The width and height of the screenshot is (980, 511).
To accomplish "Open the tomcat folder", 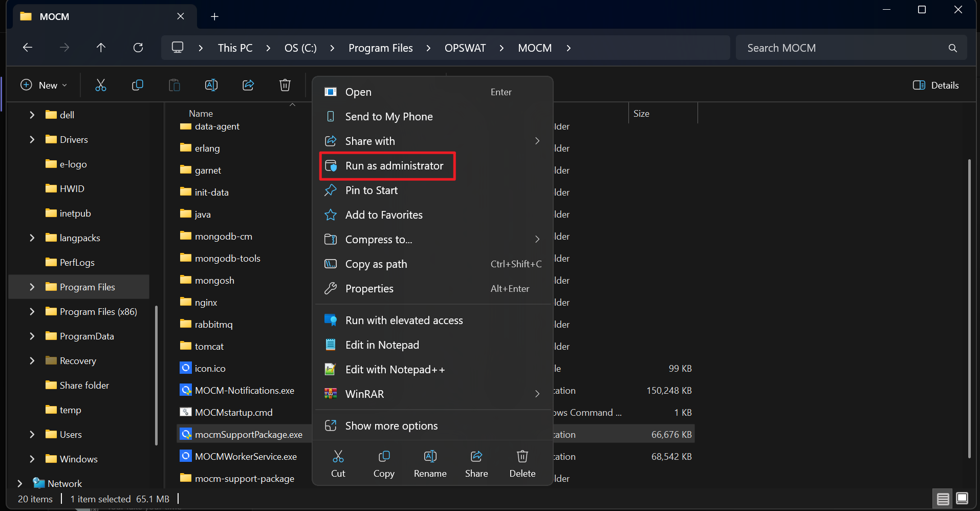I will 202,346.
